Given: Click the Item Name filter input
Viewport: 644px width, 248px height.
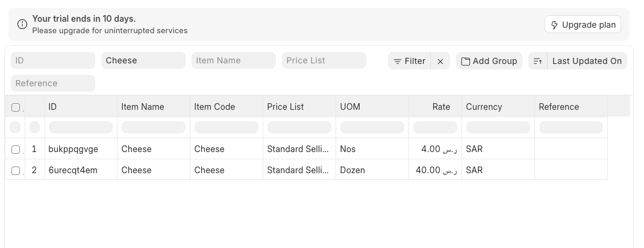Looking at the screenshot, I should (x=233, y=60).
